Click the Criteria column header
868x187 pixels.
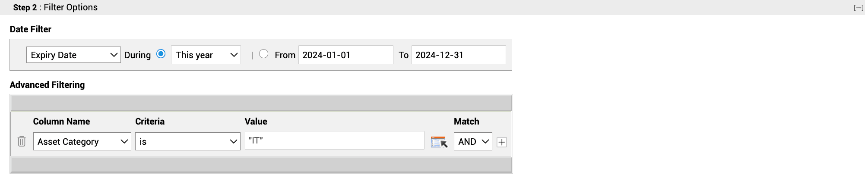pyautogui.click(x=150, y=122)
